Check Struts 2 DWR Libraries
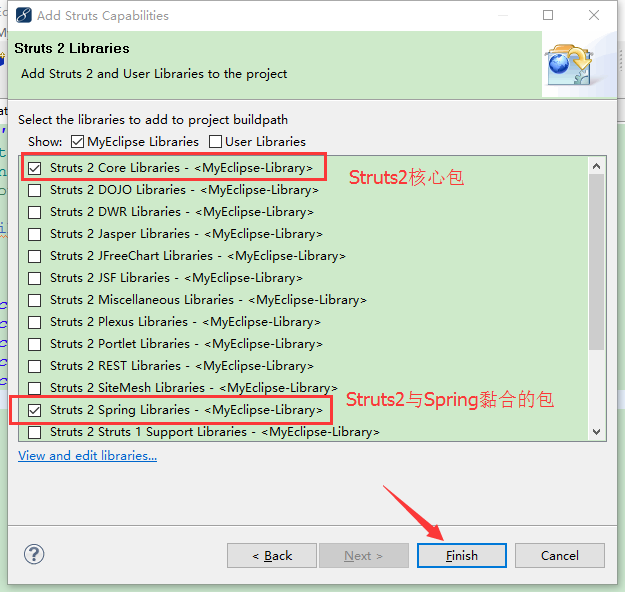 [x=35, y=212]
